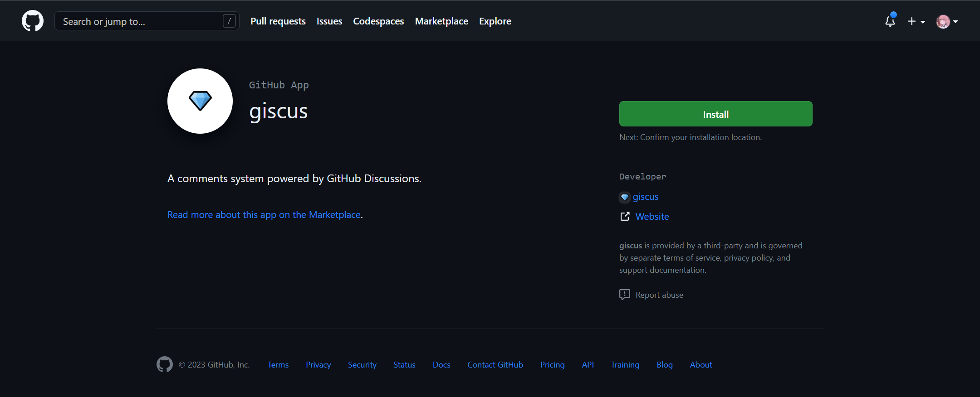
Task: Click the footer GitHub logo
Action: click(164, 364)
